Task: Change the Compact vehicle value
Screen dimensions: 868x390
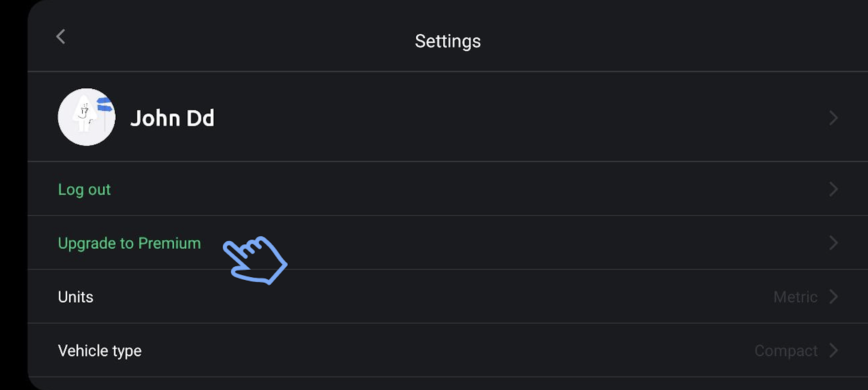Action: tap(786, 351)
